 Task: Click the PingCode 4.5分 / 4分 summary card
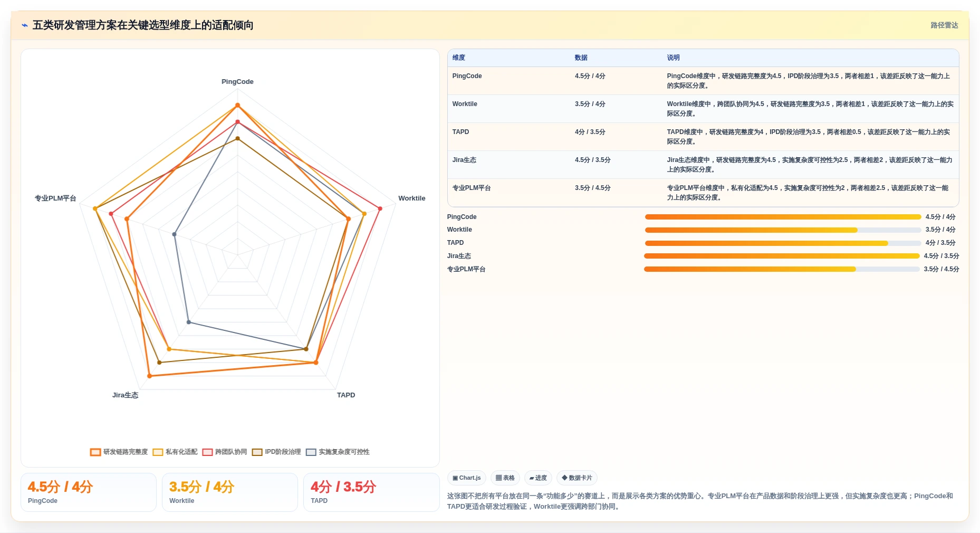point(89,492)
